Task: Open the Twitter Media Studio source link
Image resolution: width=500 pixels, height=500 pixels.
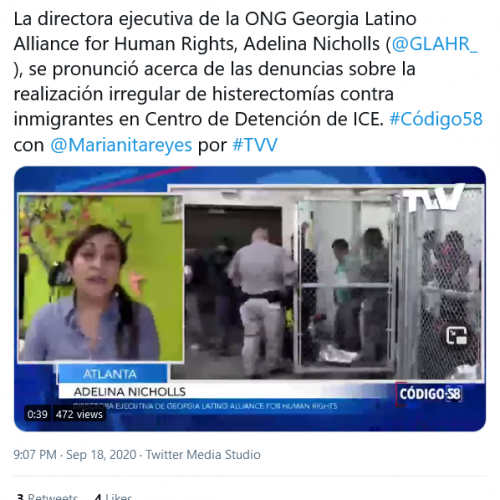Action: click(x=203, y=455)
